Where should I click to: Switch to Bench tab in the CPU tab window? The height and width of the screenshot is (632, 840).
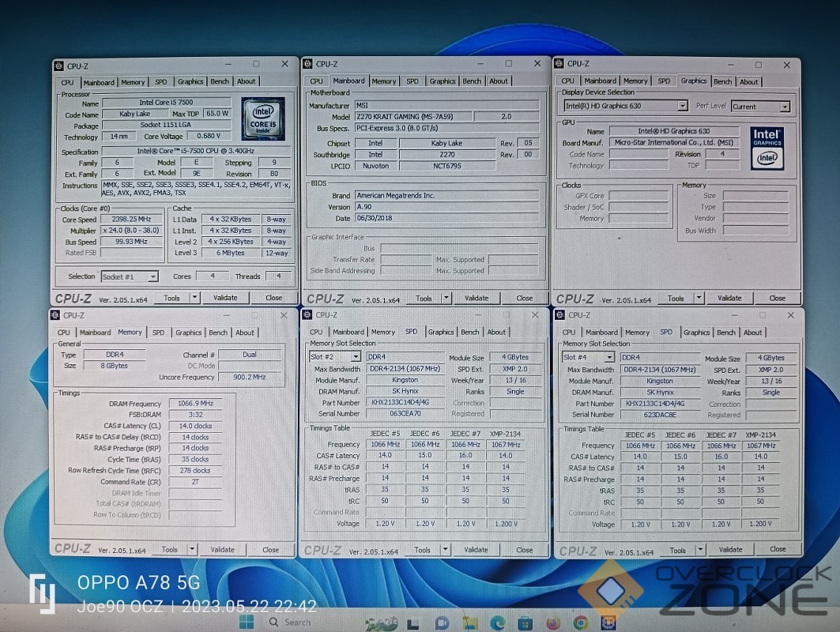(220, 81)
